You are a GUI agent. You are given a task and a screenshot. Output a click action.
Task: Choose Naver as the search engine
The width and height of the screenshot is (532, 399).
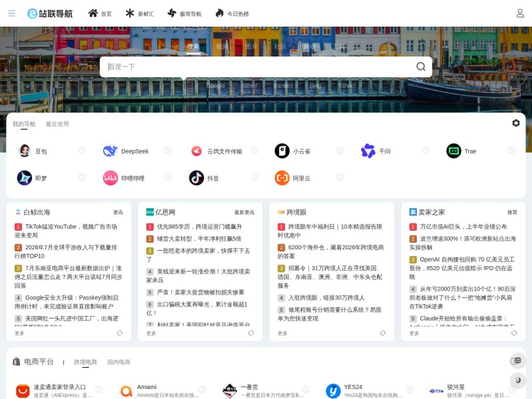(249, 86)
